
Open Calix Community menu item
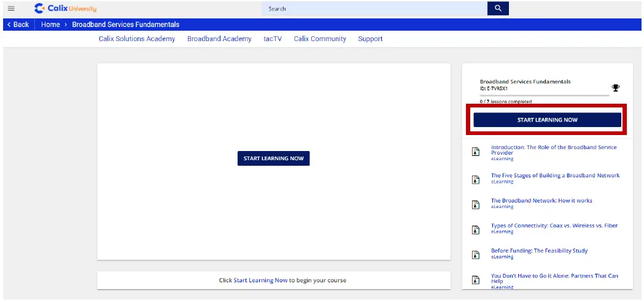coord(320,39)
